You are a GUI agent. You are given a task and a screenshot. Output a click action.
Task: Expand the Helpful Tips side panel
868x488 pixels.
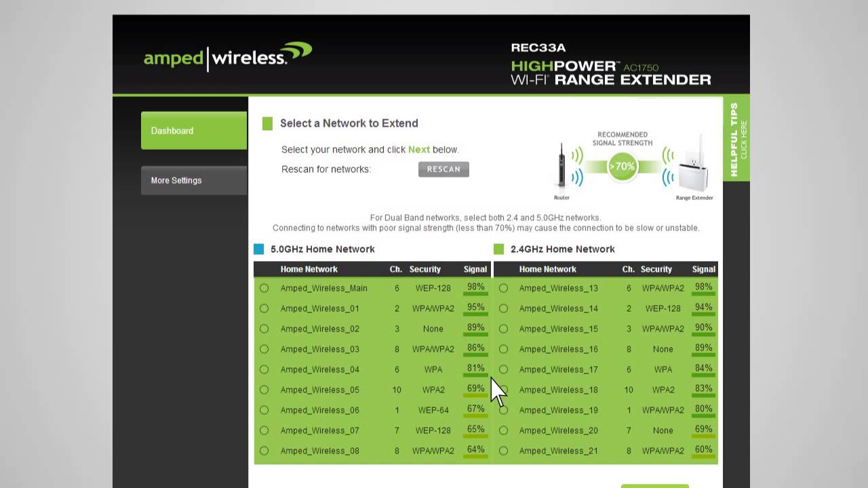click(x=736, y=136)
